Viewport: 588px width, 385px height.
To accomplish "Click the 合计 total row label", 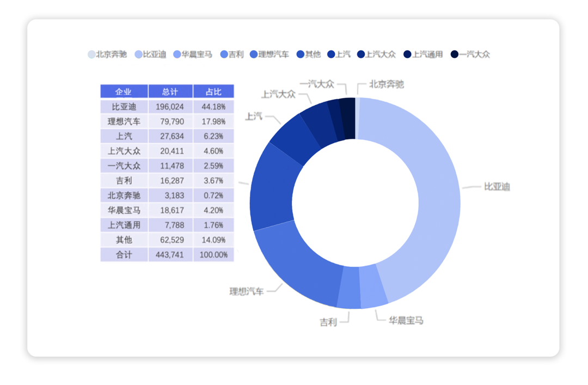I will point(124,255).
